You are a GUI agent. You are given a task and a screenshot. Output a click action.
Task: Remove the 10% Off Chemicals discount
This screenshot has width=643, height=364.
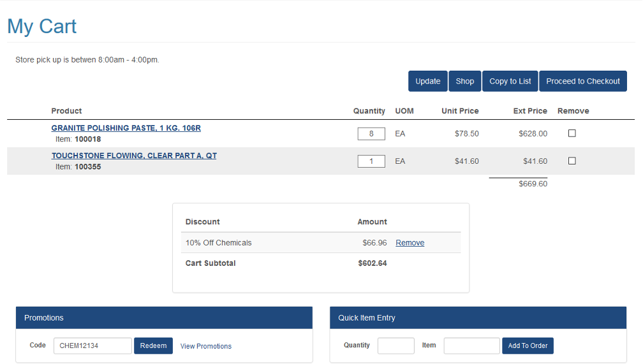pyautogui.click(x=410, y=243)
